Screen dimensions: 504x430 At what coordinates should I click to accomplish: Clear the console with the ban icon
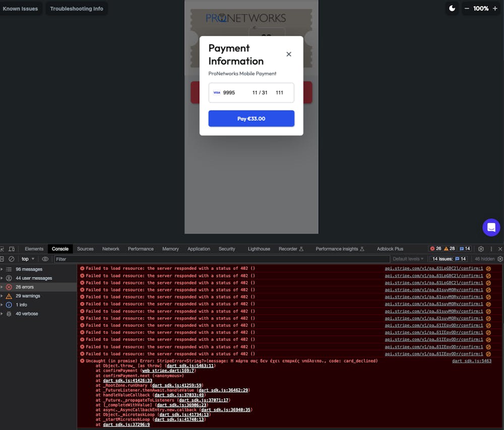point(12,259)
